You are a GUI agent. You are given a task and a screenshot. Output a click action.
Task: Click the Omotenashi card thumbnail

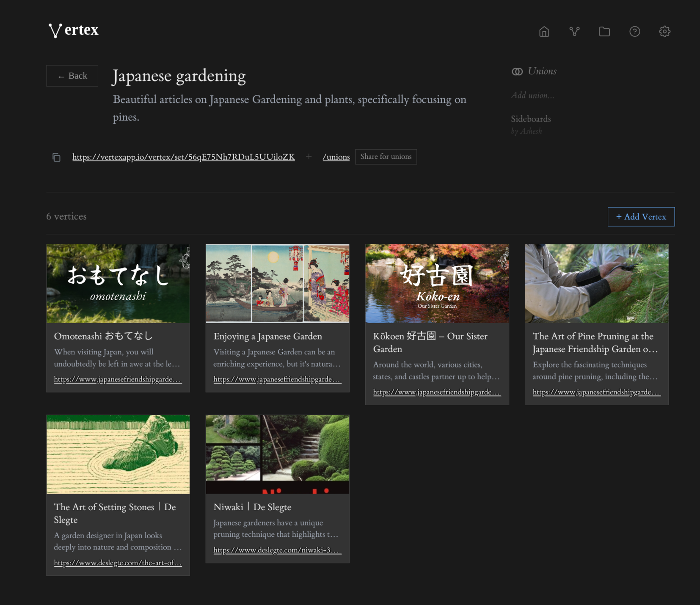[x=118, y=284]
